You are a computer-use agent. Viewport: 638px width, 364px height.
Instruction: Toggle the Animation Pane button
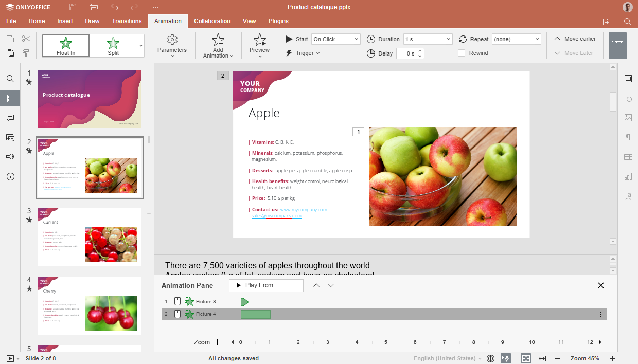tap(617, 46)
